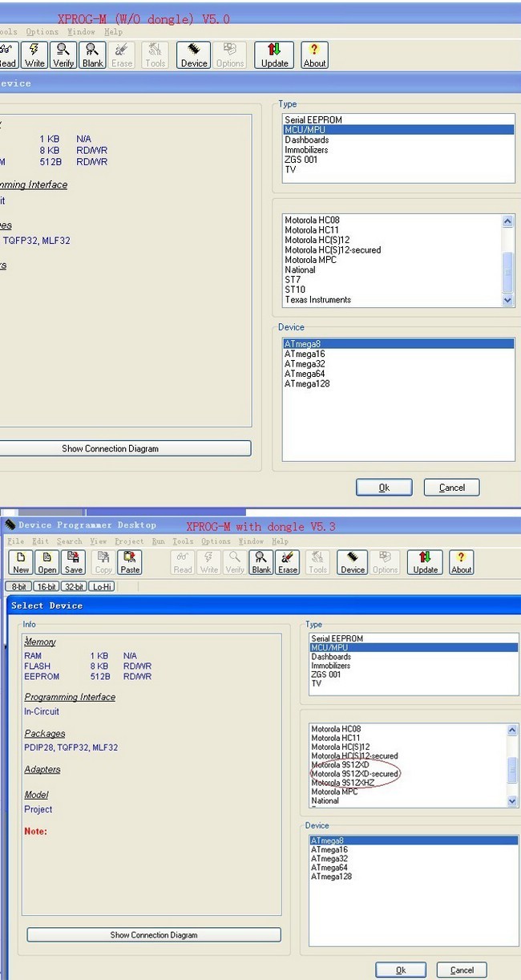Select Dashboards type in V5.0 window
Screen dimensions: 521x980
[x=399, y=140]
